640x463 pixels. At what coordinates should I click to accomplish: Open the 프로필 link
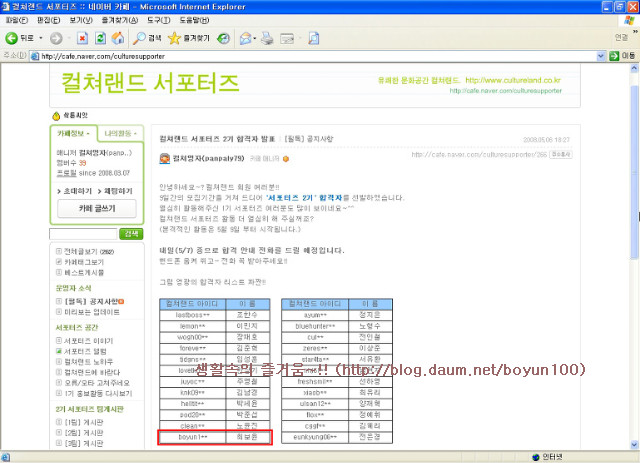tap(66, 173)
